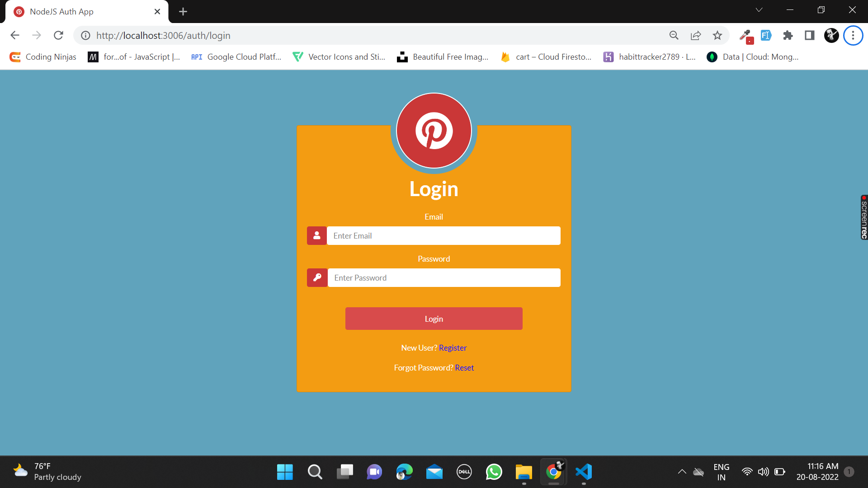
Task: Open the Chrome three-dot menu
Action: click(x=853, y=35)
